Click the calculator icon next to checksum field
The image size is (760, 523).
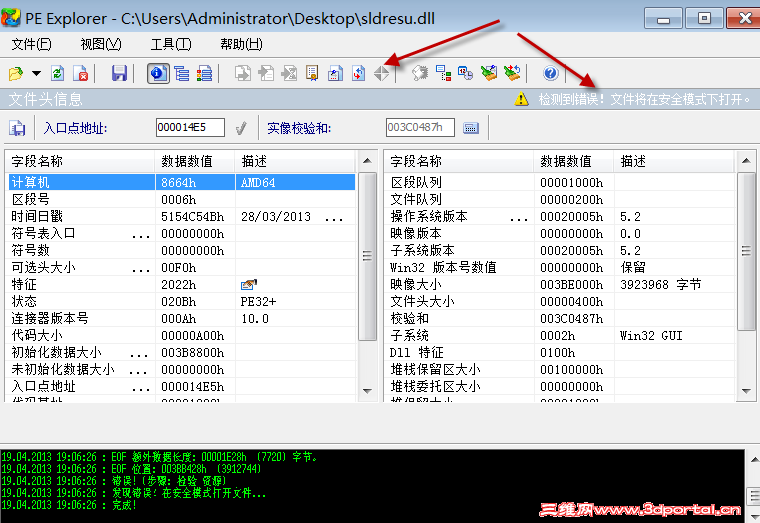471,128
